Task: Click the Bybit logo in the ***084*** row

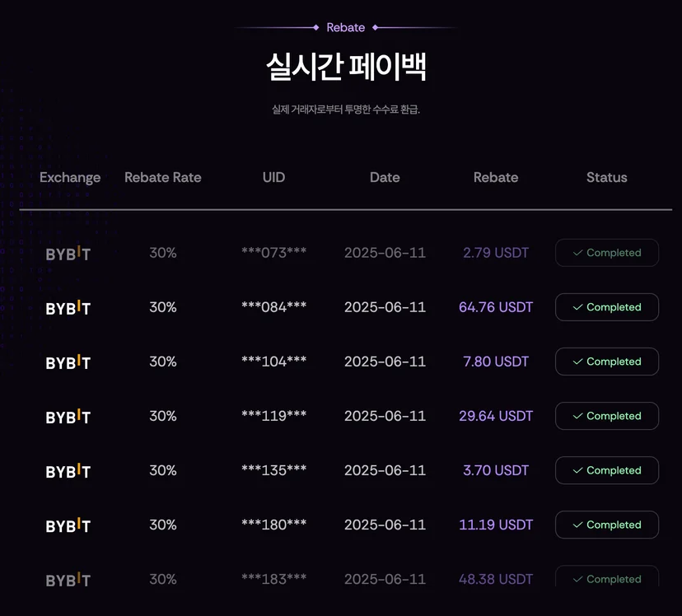Action: 68,308
